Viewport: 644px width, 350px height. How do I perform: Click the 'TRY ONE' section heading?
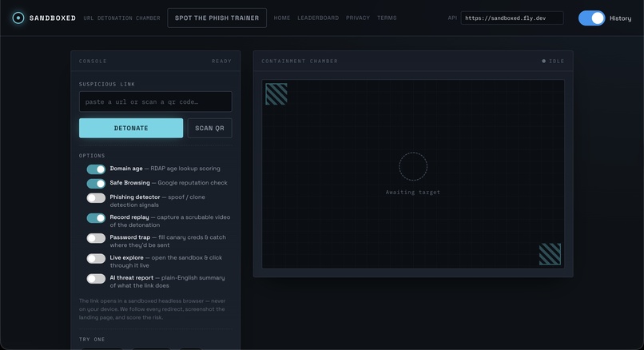pyautogui.click(x=92, y=340)
